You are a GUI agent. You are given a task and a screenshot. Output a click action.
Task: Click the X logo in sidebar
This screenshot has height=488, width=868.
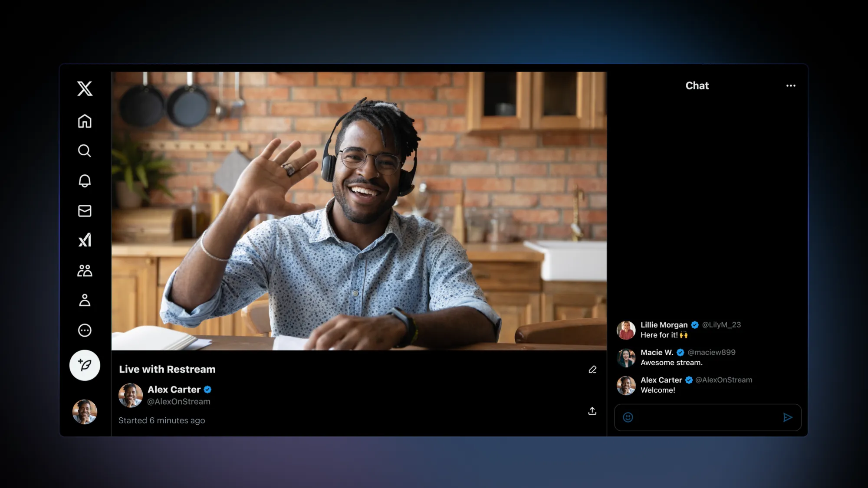(x=85, y=88)
